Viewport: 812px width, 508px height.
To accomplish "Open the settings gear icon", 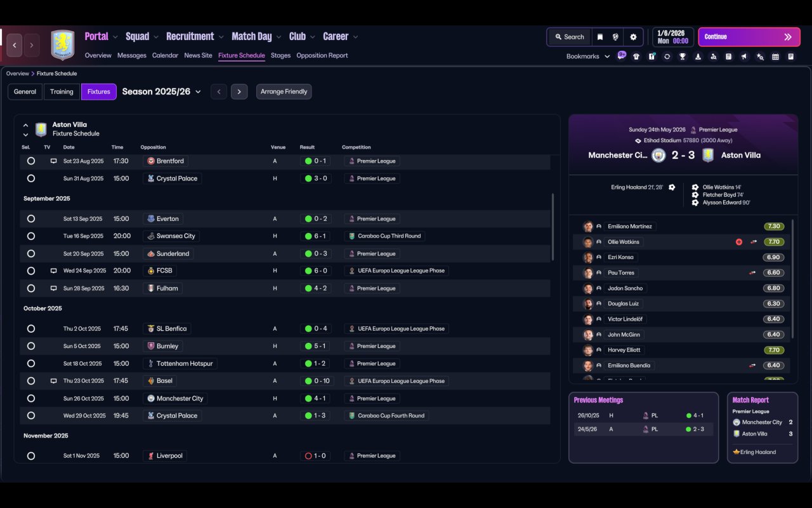I will point(633,37).
